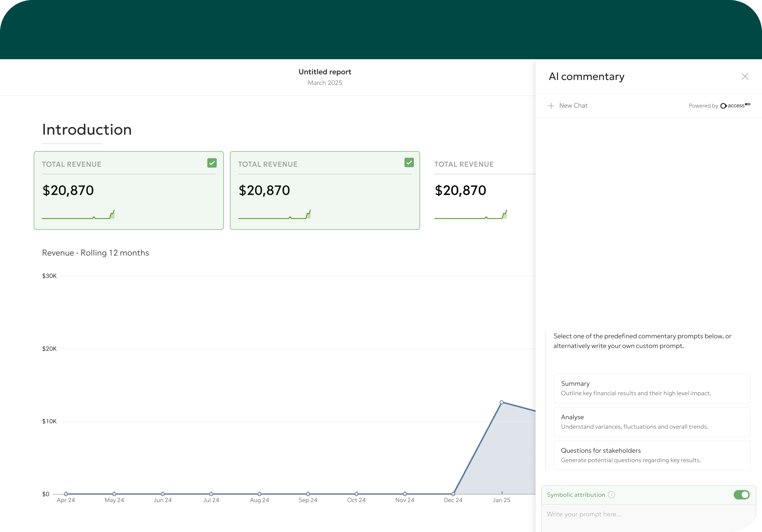Click the Jan 25 data point on chart
762x532 pixels.
pyautogui.click(x=502, y=402)
